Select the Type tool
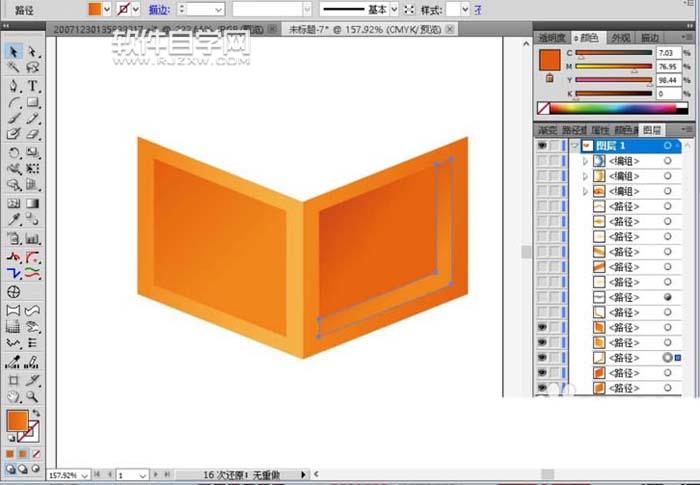Screen dimensions: 700x485 (x=33, y=86)
